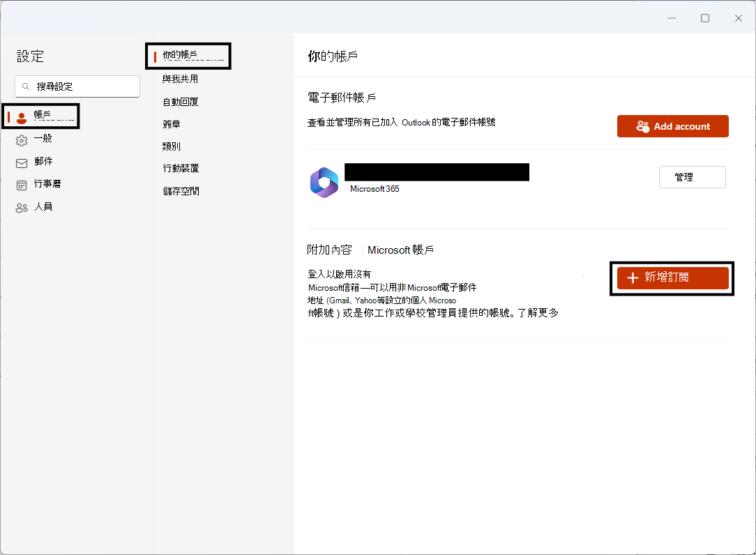Click the 郵件 envelope icon

coord(22,163)
